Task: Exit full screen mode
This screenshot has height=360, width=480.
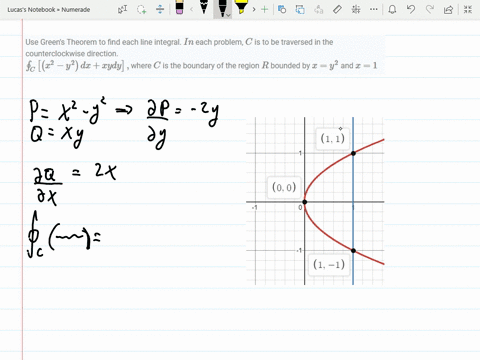Action: (x=468, y=9)
